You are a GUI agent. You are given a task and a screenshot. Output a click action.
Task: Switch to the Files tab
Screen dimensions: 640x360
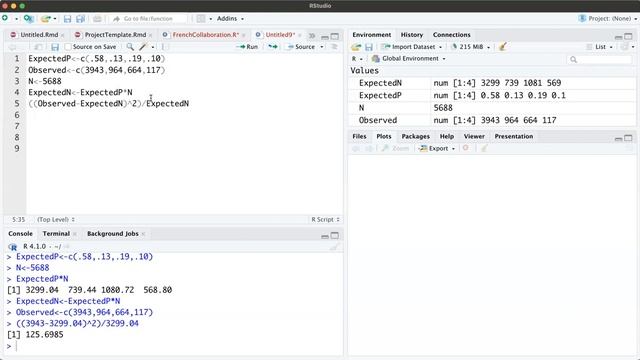point(359,136)
